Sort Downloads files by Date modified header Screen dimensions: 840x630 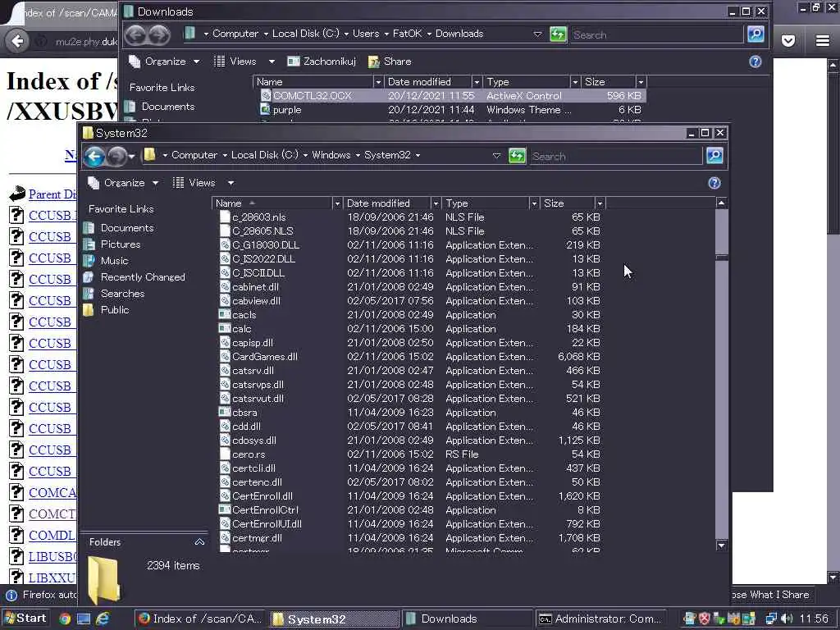(x=427, y=82)
